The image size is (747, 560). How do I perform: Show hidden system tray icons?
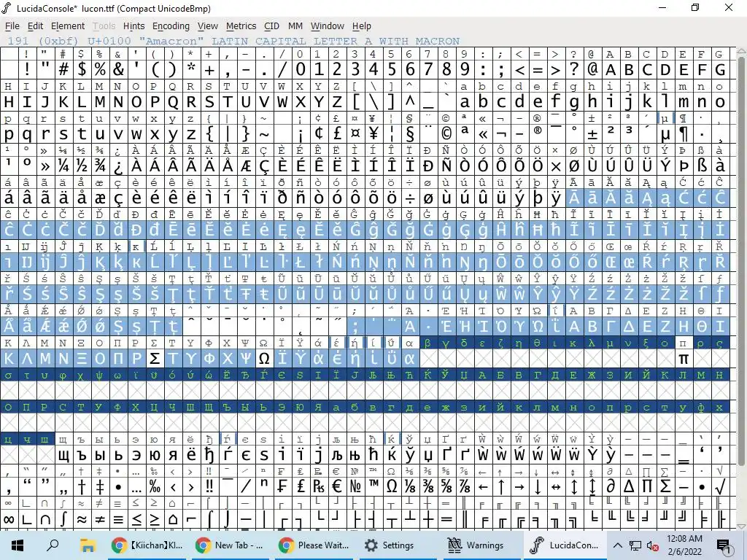[x=617, y=545]
